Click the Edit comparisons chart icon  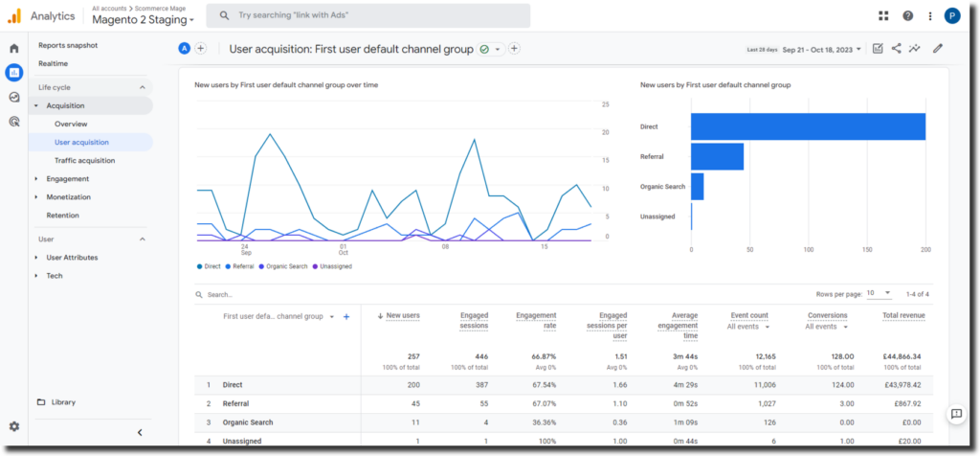tap(878, 48)
